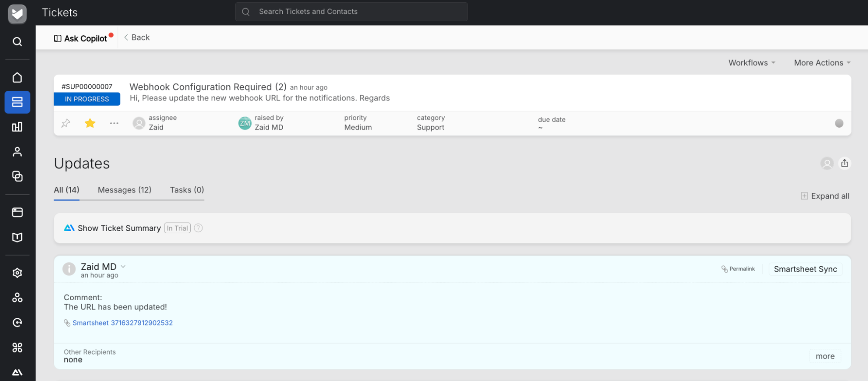Open the Tickets list sidebar icon
Image resolution: width=868 pixels, height=381 pixels.
tap(17, 102)
